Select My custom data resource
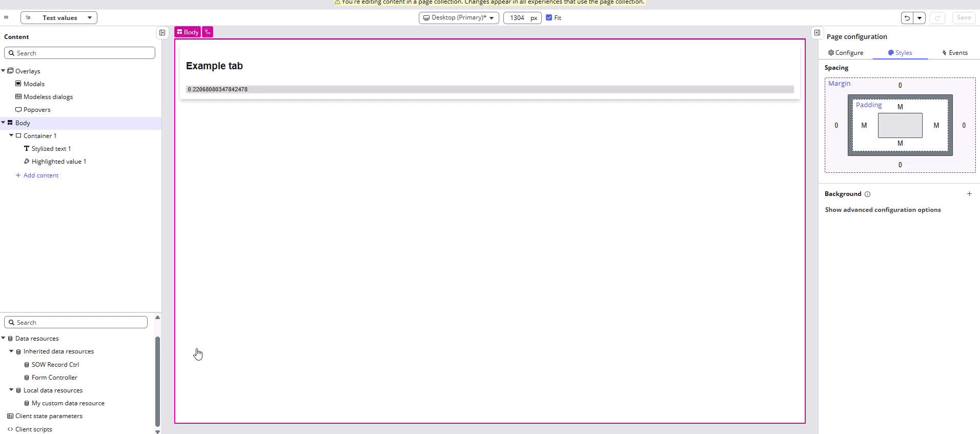This screenshot has width=980, height=434. [x=68, y=403]
